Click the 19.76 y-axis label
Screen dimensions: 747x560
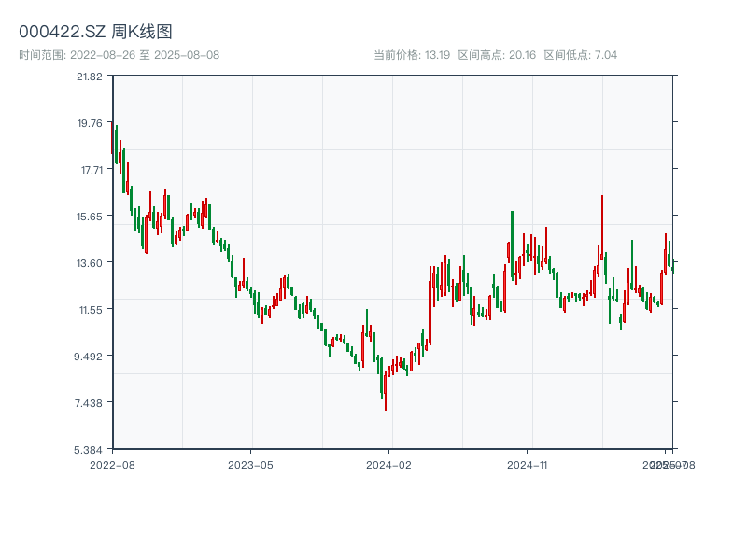click(x=91, y=123)
